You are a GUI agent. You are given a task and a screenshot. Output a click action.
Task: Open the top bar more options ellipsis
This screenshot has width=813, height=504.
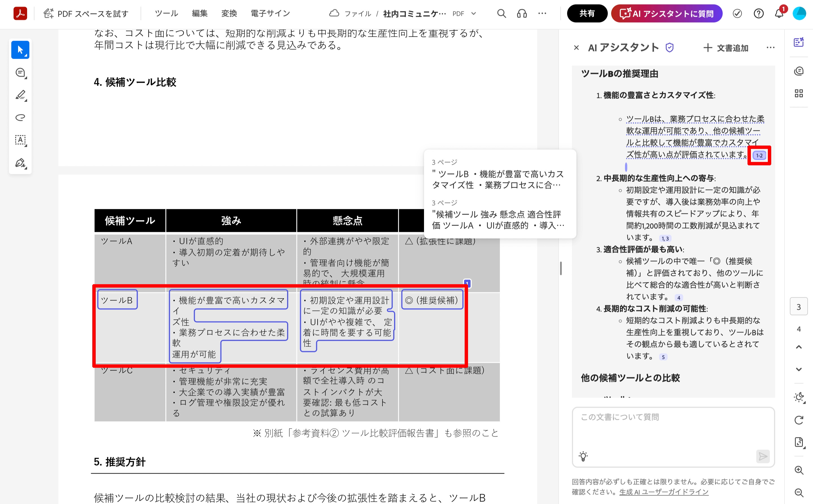(x=542, y=13)
